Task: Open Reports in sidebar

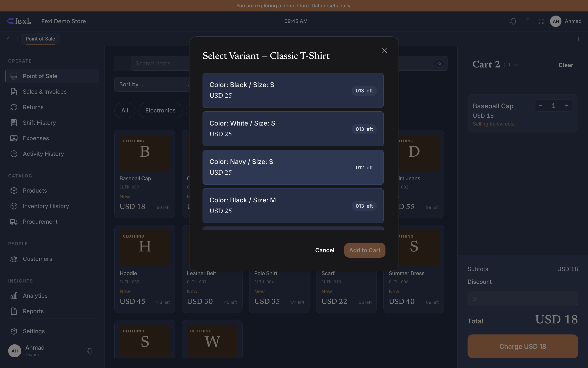Action: (52, 311)
